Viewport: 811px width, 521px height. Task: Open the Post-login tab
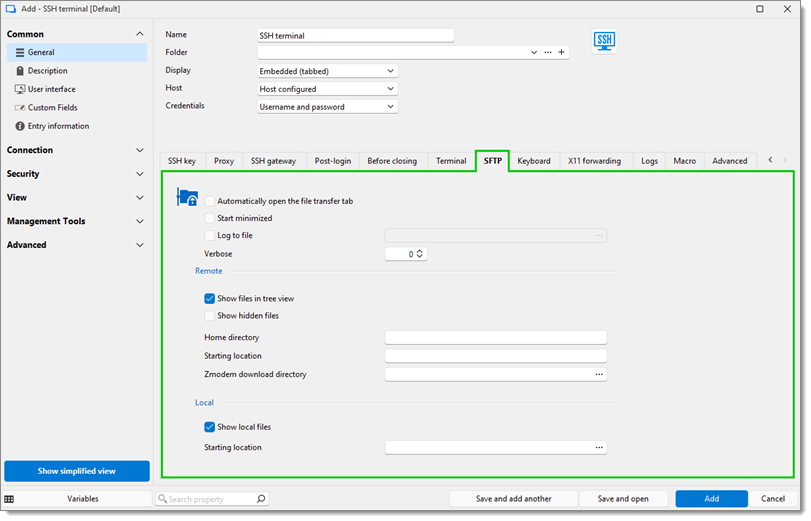333,161
